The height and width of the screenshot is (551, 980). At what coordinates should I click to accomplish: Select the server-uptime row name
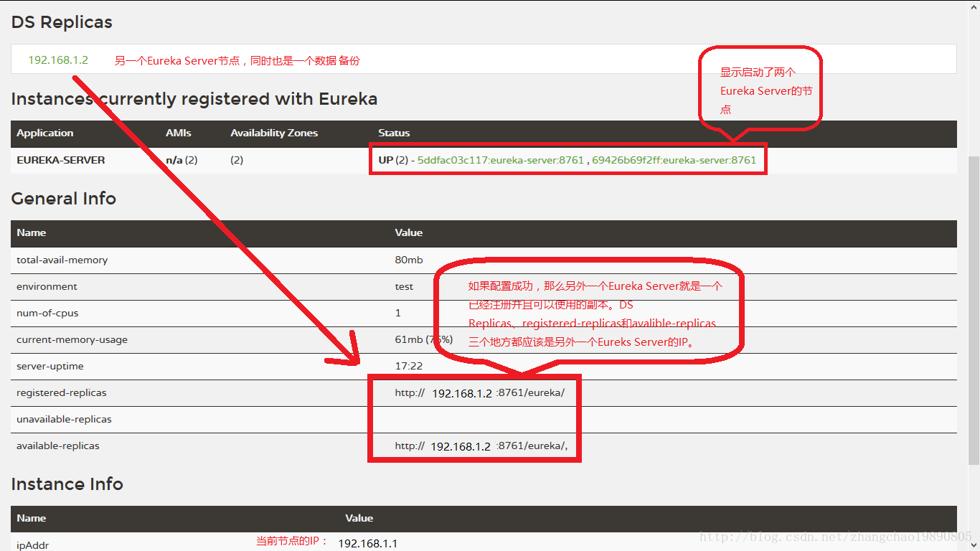50,366
